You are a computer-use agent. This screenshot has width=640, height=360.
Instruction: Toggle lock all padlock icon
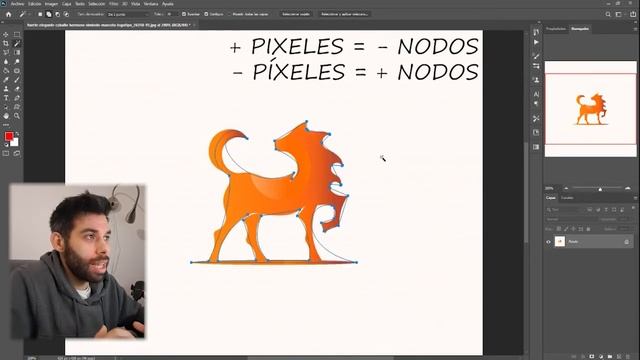pos(588,229)
